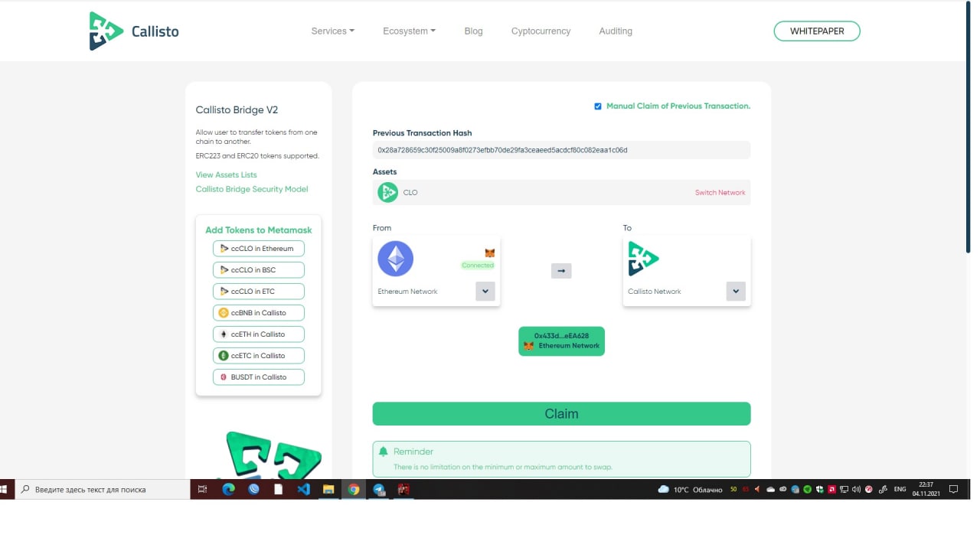Click Windows Security shield tray icon
The width and height of the screenshot is (980, 551).
coord(819,489)
